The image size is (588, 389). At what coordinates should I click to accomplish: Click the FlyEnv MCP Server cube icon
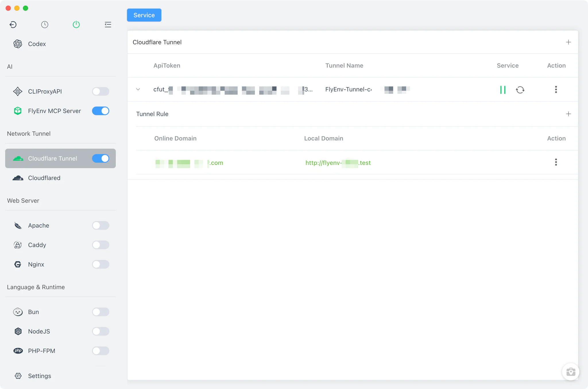[x=18, y=111]
